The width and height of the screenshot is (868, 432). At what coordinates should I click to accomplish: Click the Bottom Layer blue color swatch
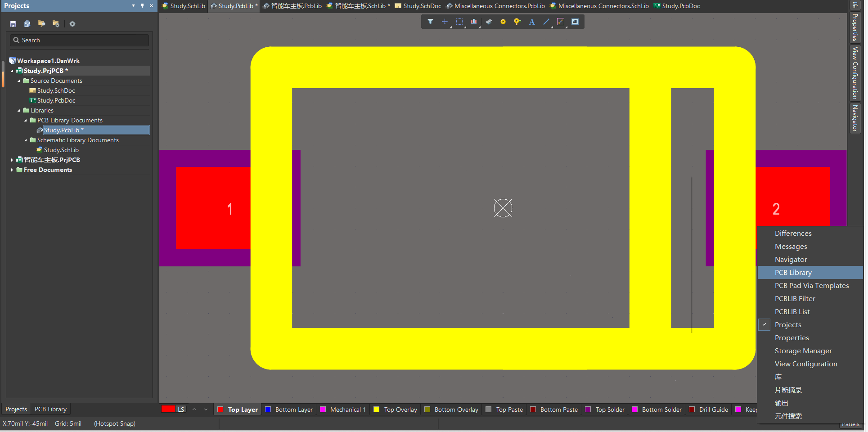[x=268, y=409]
